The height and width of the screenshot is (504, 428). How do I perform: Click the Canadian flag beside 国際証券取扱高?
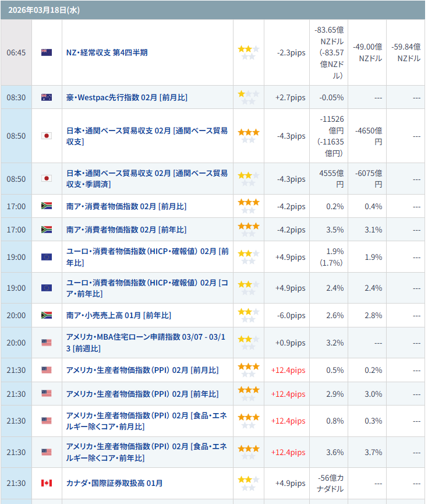click(x=47, y=483)
